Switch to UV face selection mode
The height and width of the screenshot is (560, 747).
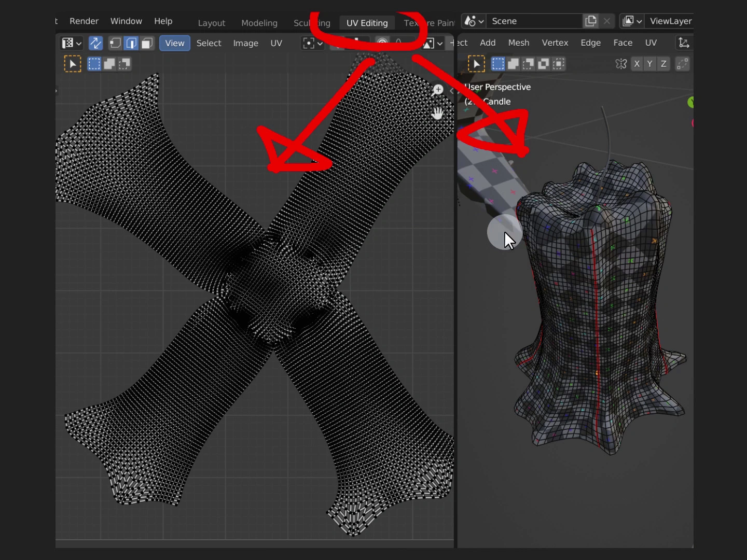147,43
